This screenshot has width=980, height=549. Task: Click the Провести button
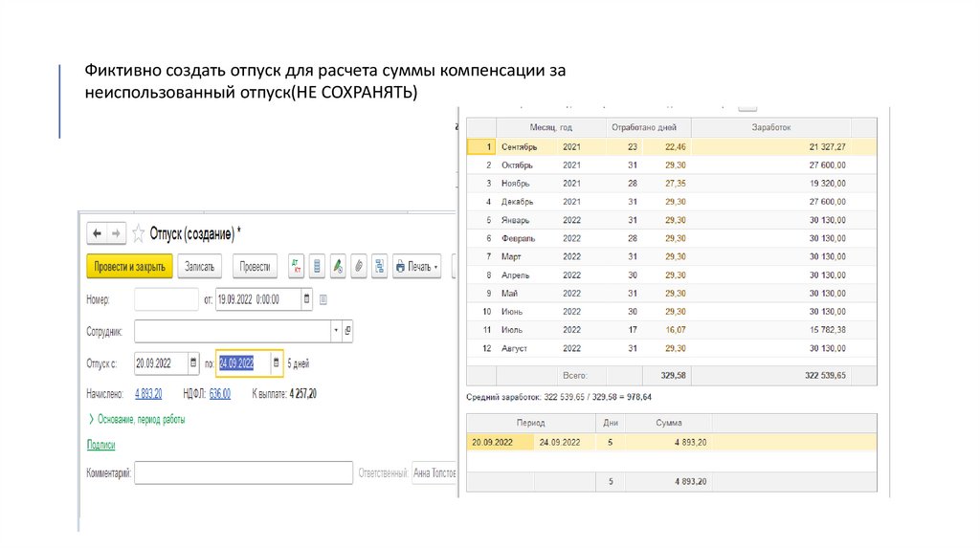[255, 266]
